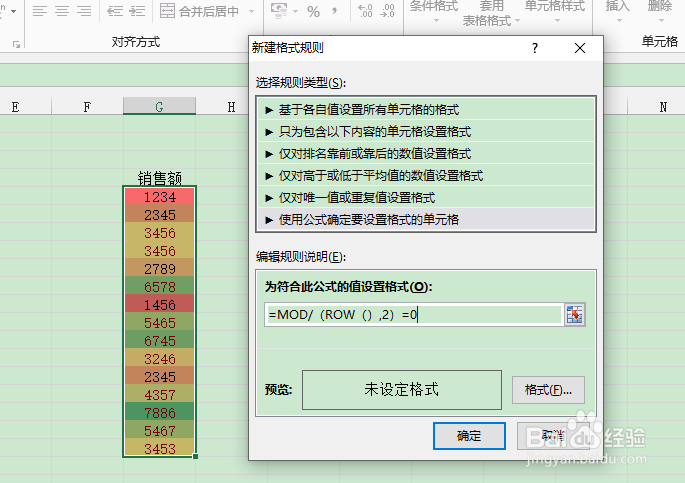685x483 pixels.
Task: Select rule type 仅对唯一值或重复值设置格式
Action: pyautogui.click(x=426, y=197)
